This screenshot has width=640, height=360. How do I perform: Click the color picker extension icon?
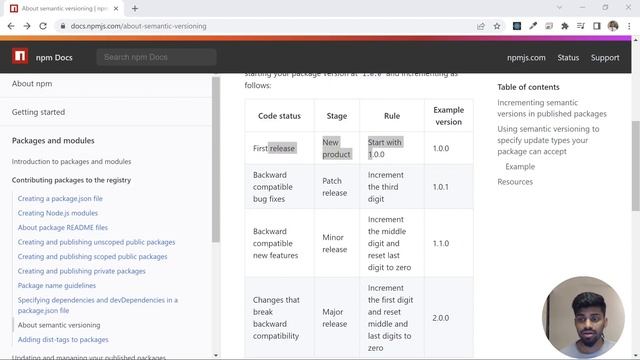click(x=533, y=26)
